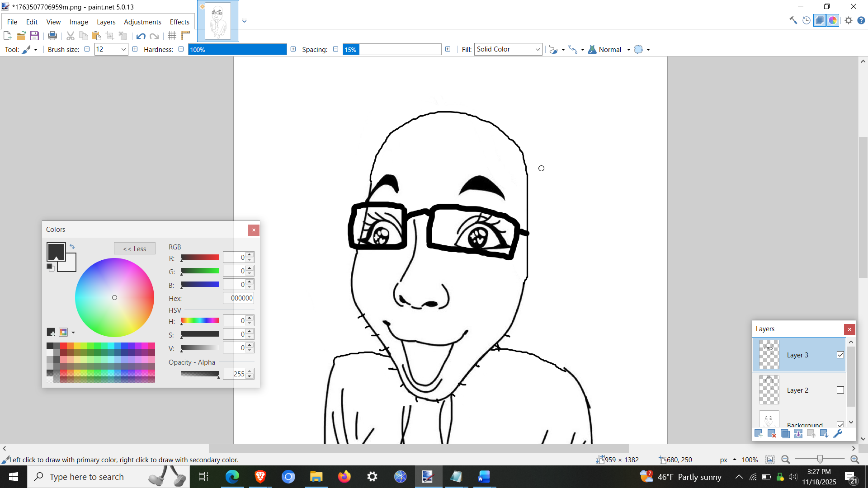Click the << Less button in the Colors panel

coord(135,249)
